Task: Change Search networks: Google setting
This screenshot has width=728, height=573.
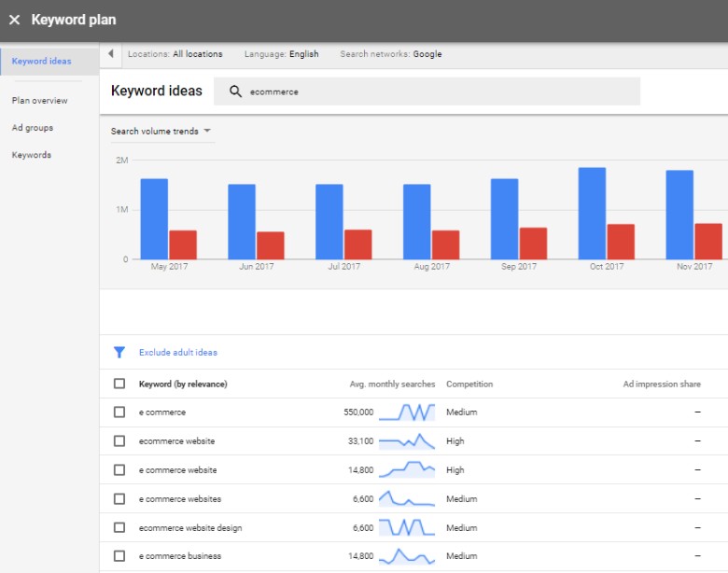Action: (391, 54)
